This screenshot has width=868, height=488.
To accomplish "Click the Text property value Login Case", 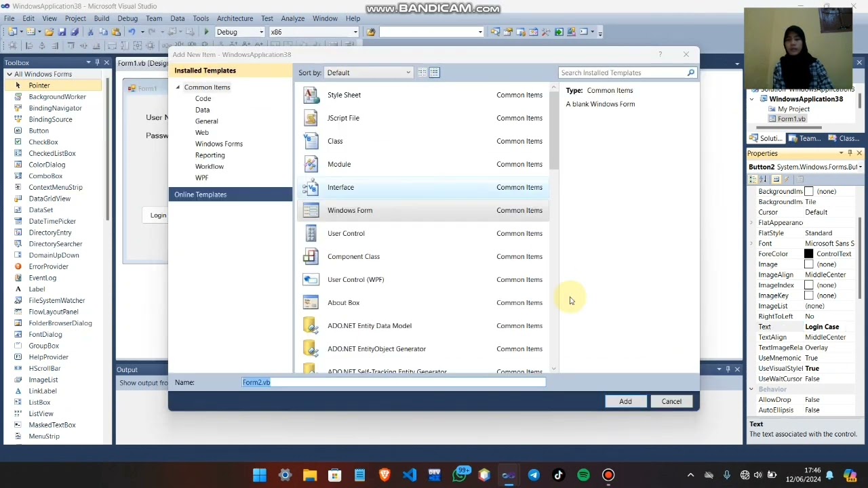I will pyautogui.click(x=822, y=327).
